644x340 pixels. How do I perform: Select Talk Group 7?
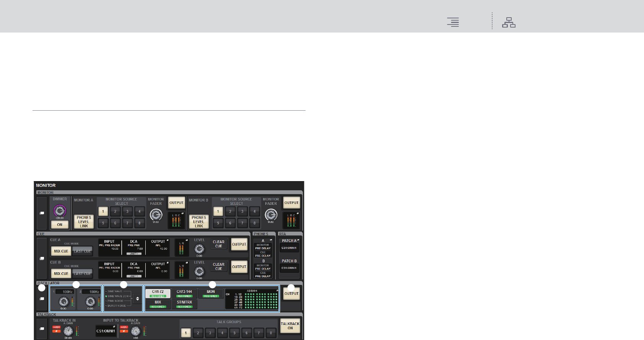(259, 333)
